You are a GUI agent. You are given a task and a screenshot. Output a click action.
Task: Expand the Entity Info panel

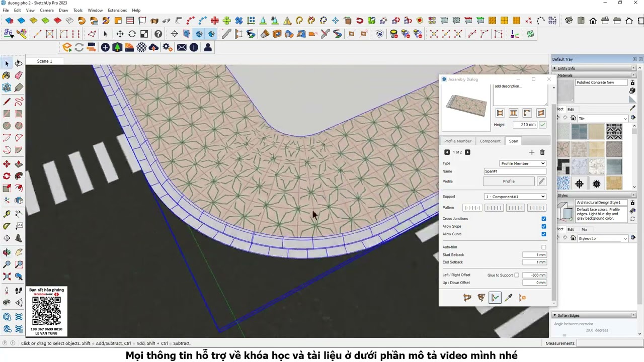click(595, 68)
